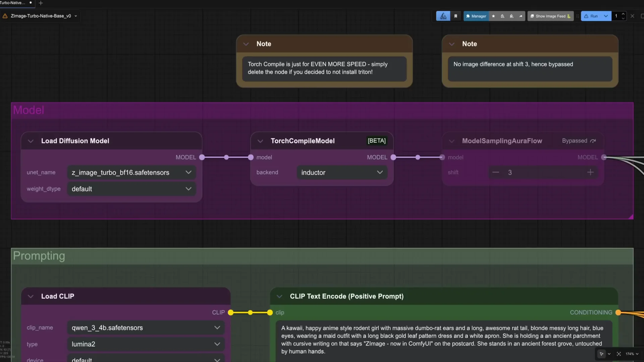Select the cursor tool in the bottom-right toolbar
644x362 pixels.
click(601, 354)
